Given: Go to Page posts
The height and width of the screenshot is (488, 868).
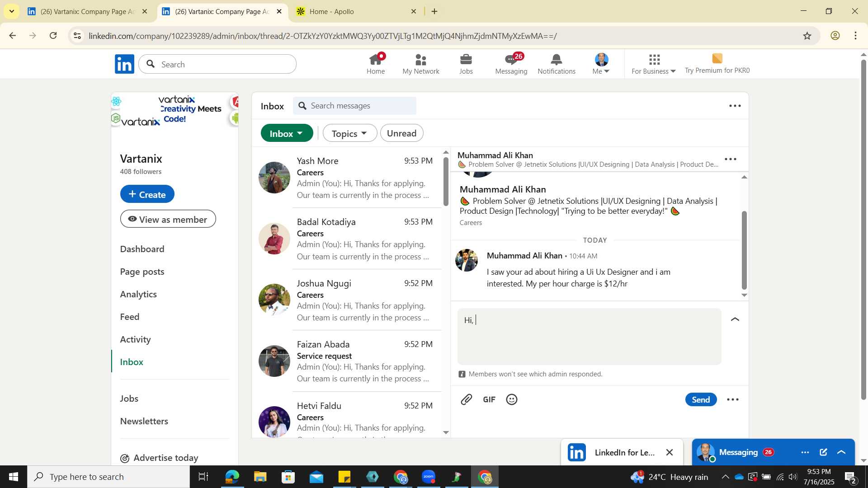Looking at the screenshot, I should (142, 272).
